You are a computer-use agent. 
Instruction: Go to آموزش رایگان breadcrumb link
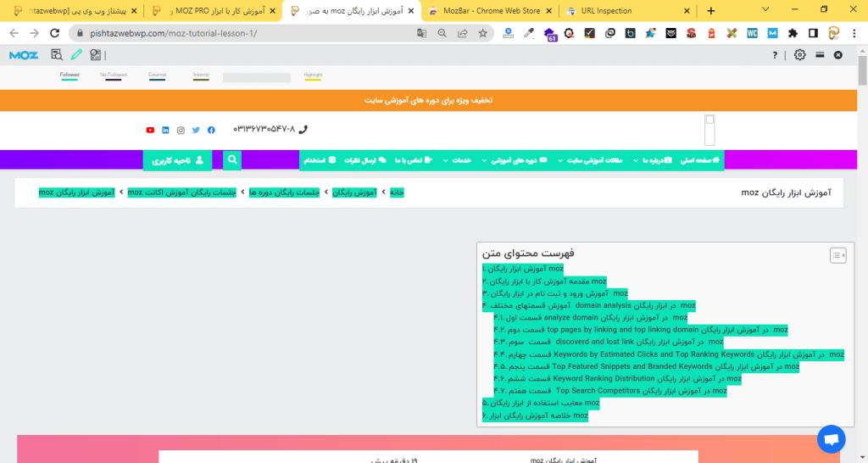[x=354, y=192]
